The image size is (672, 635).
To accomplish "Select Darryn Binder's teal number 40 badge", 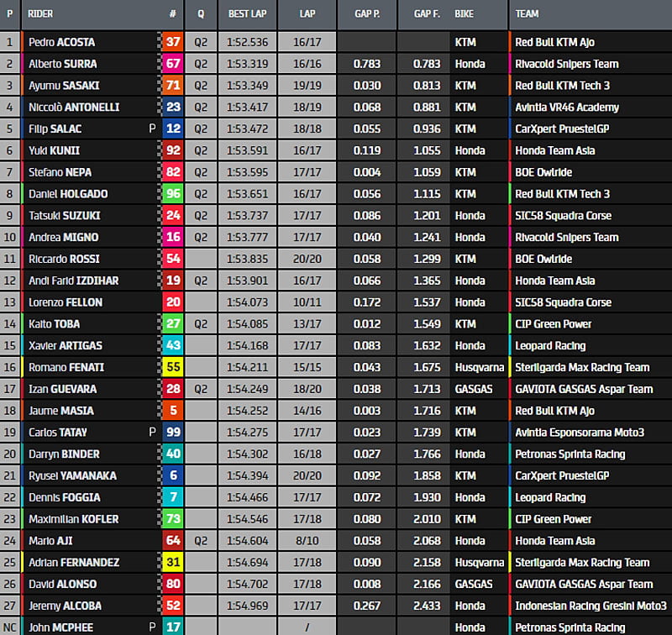I will coord(173,454).
